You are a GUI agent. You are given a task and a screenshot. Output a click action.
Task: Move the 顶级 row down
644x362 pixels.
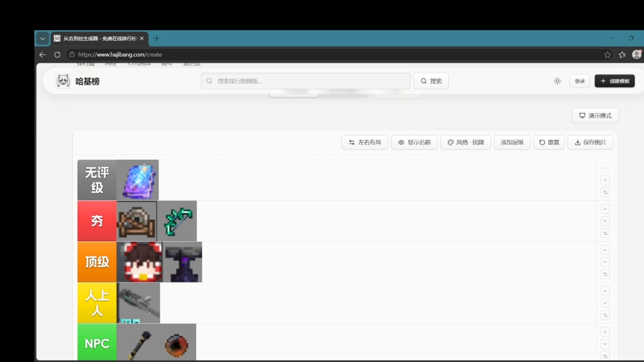click(x=605, y=262)
